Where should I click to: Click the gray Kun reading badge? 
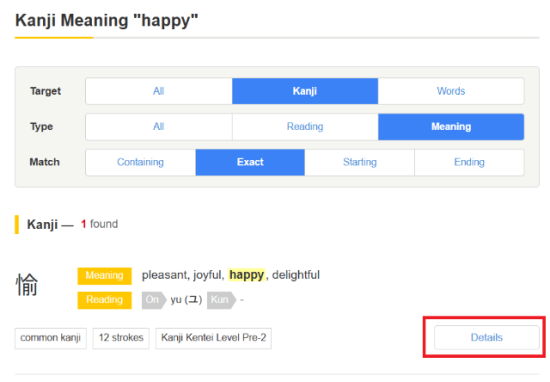(x=222, y=300)
